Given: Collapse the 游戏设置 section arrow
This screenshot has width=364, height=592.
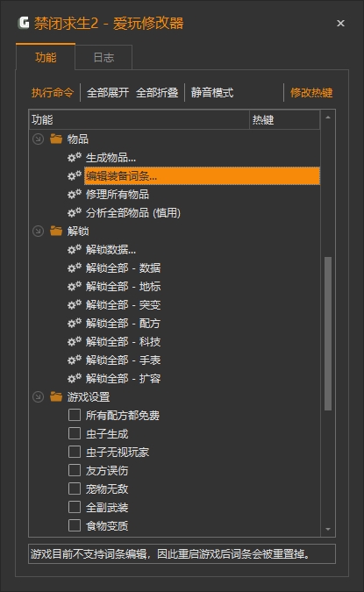Looking at the screenshot, I should [x=38, y=396].
